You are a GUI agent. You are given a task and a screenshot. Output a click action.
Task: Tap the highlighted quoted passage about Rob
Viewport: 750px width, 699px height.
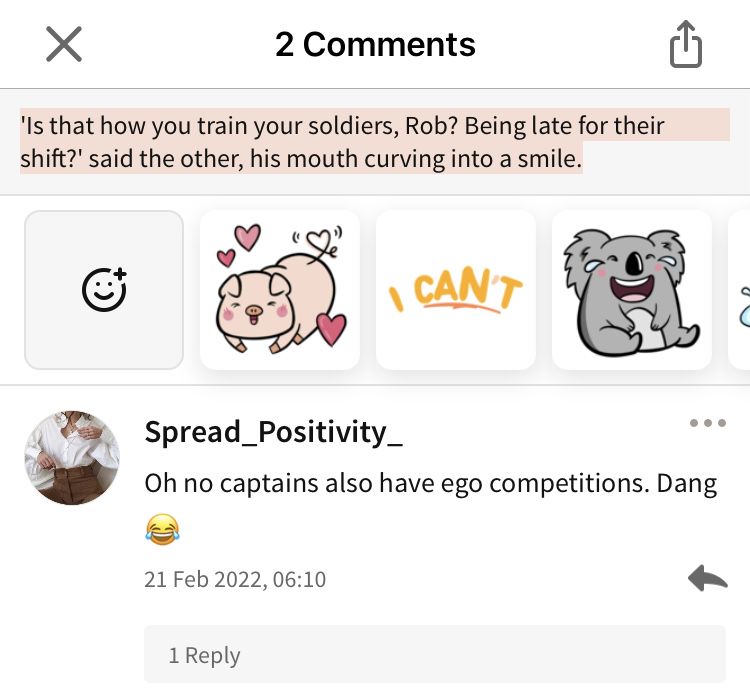[375, 142]
